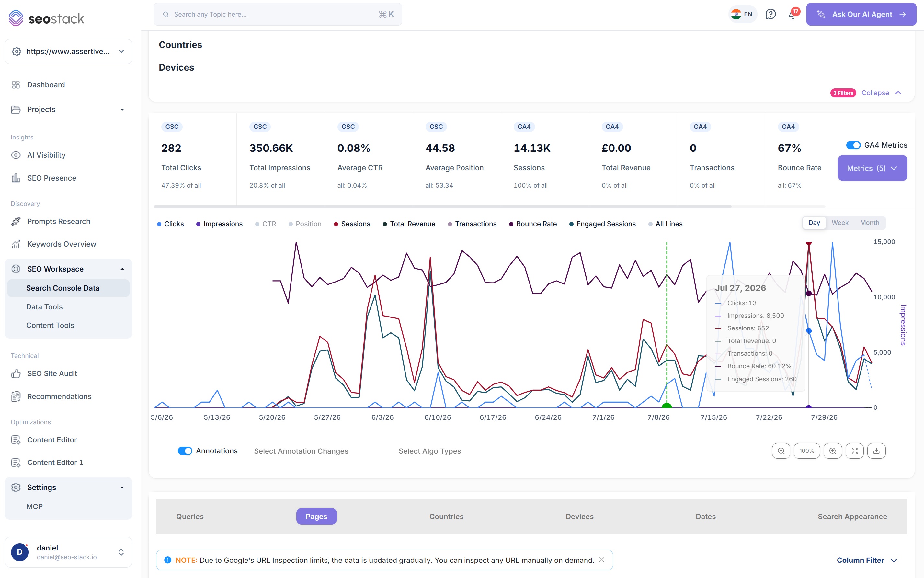Enable the Position line in legend
This screenshot has height=578, width=924.
pos(305,224)
